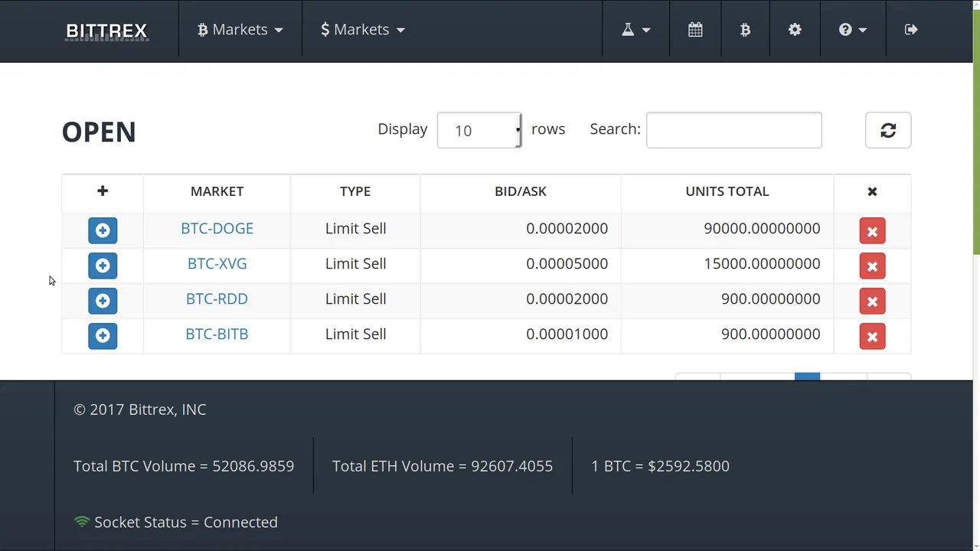Expand the Bitcoin Markets dropdown
980x551 pixels.
pyautogui.click(x=240, y=30)
